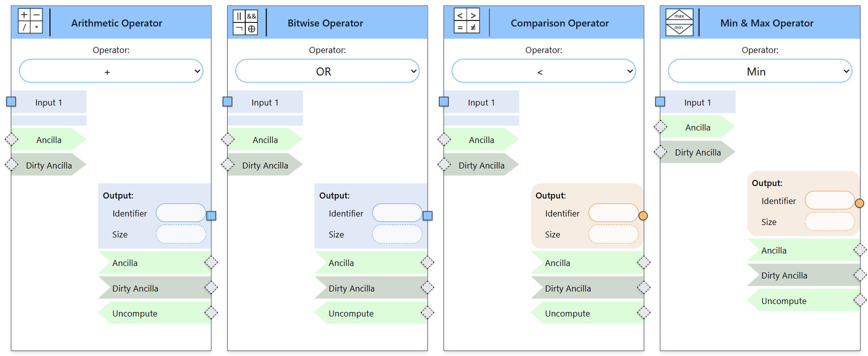
Task: Click the Min & Max Operator icon
Action: pos(680,22)
